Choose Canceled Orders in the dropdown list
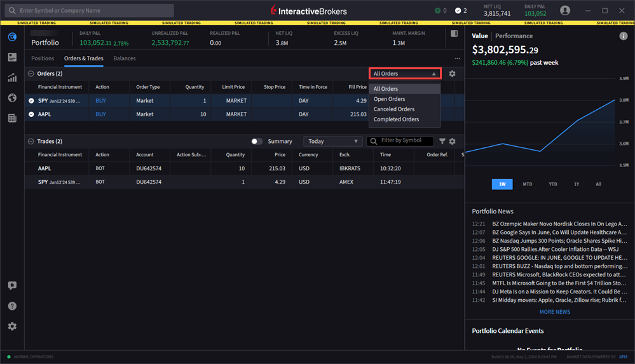The image size is (635, 364). point(404,109)
